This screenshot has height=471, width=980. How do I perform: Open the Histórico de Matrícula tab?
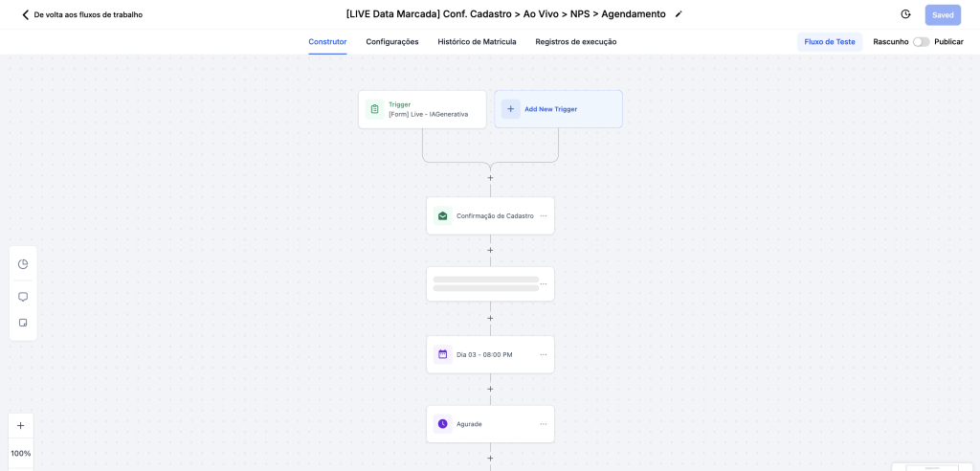pyautogui.click(x=477, y=42)
